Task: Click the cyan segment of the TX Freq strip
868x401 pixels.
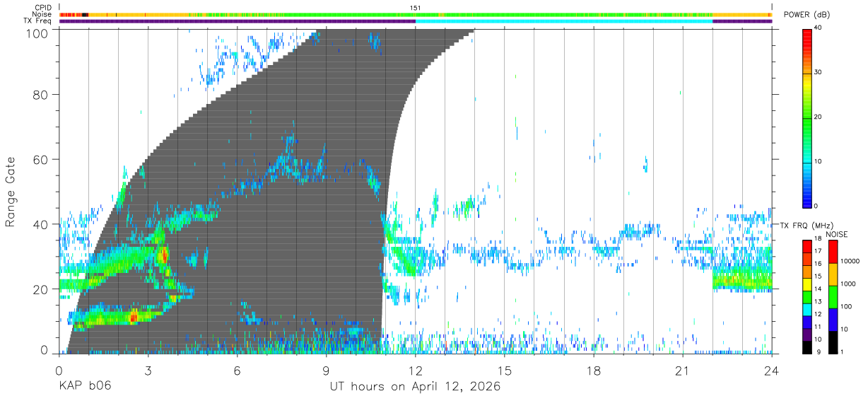Action: click(564, 21)
